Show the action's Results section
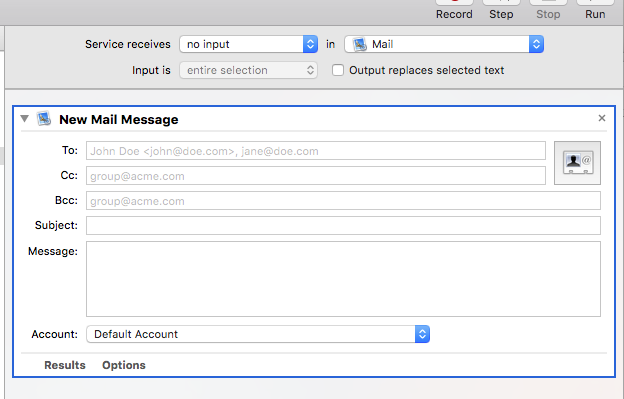This screenshot has height=399, width=624. point(65,365)
